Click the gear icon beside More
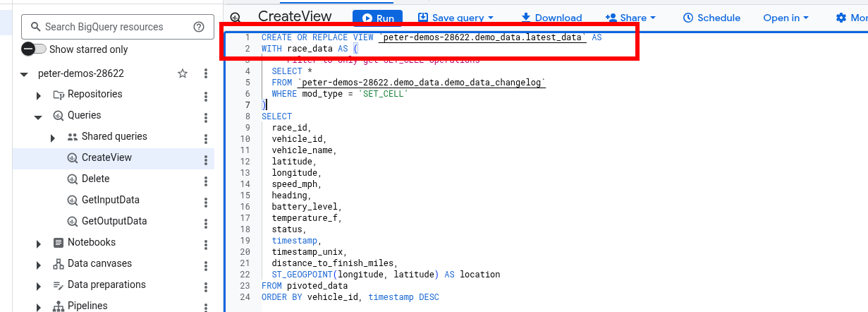The height and width of the screenshot is (312, 868). (841, 18)
